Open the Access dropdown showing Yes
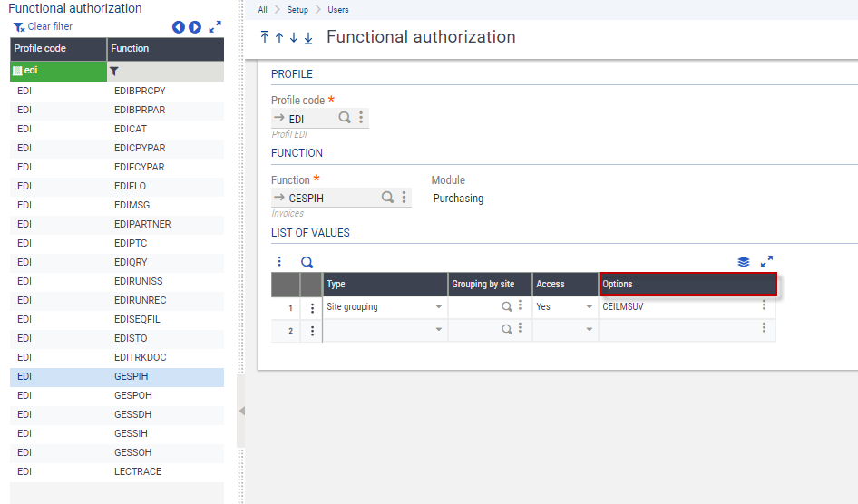Image resolution: width=858 pixels, height=504 pixels. (590, 307)
